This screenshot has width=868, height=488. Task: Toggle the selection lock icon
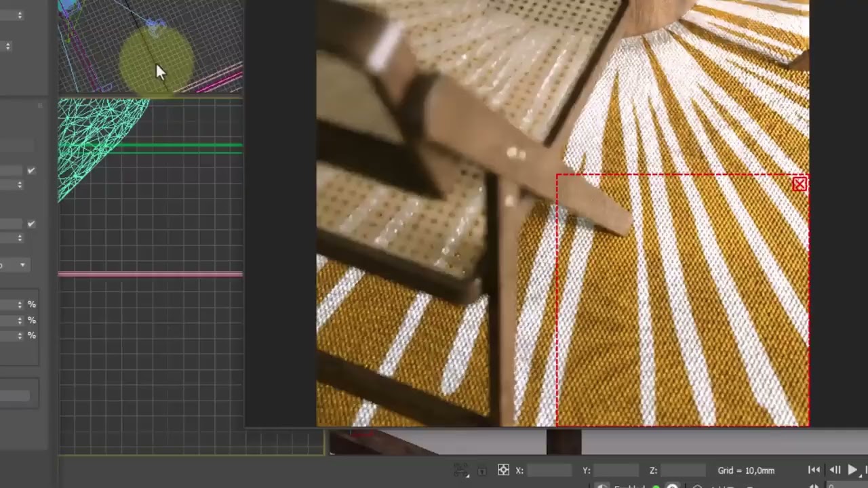[x=481, y=470]
